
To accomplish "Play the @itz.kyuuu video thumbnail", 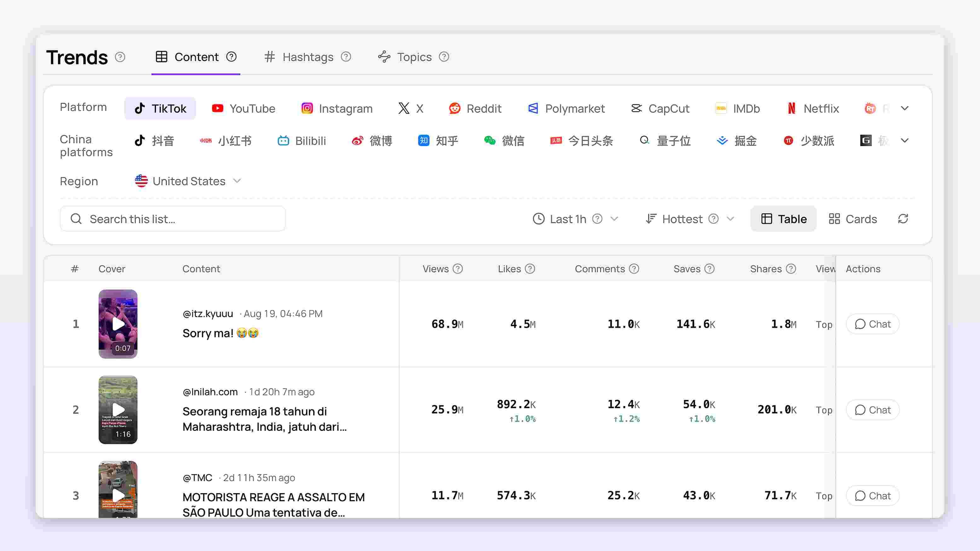I will pyautogui.click(x=118, y=324).
